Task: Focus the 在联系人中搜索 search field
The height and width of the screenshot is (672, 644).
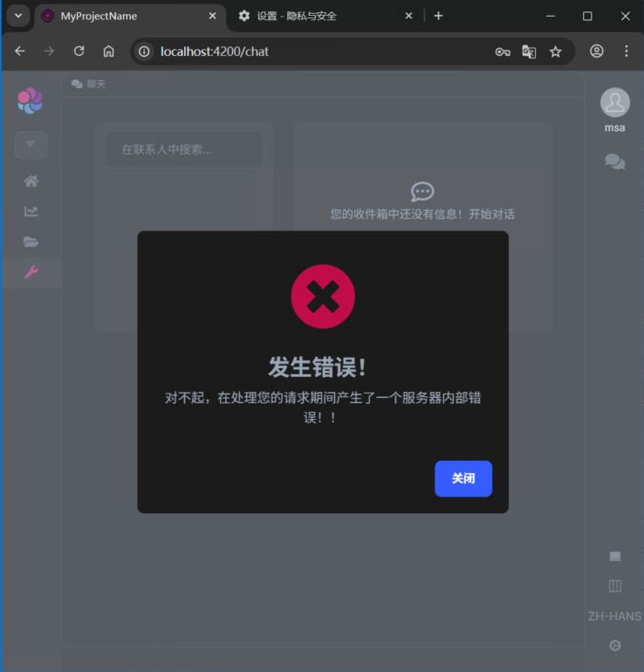Action: (184, 149)
